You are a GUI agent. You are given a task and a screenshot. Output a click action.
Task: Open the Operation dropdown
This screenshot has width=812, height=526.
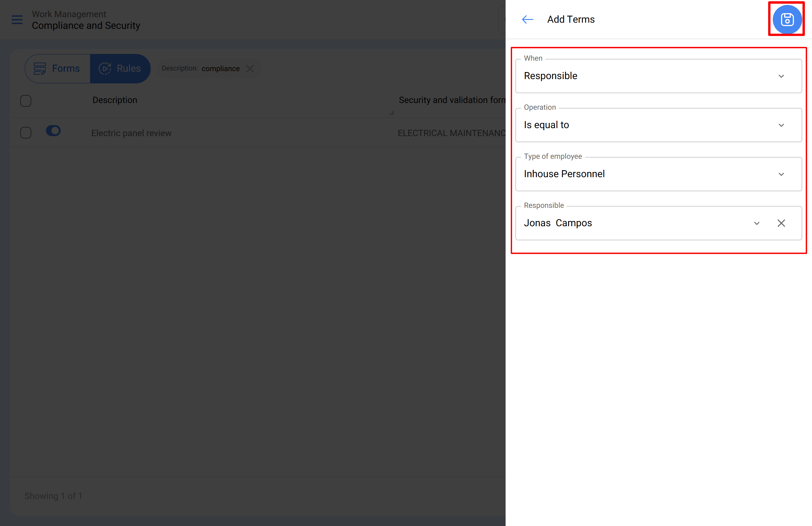pos(781,125)
